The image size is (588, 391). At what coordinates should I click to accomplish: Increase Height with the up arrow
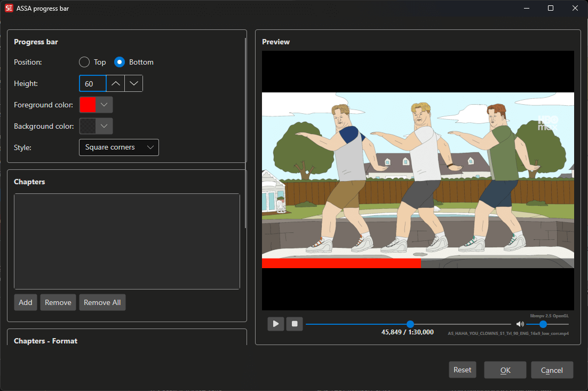point(115,84)
